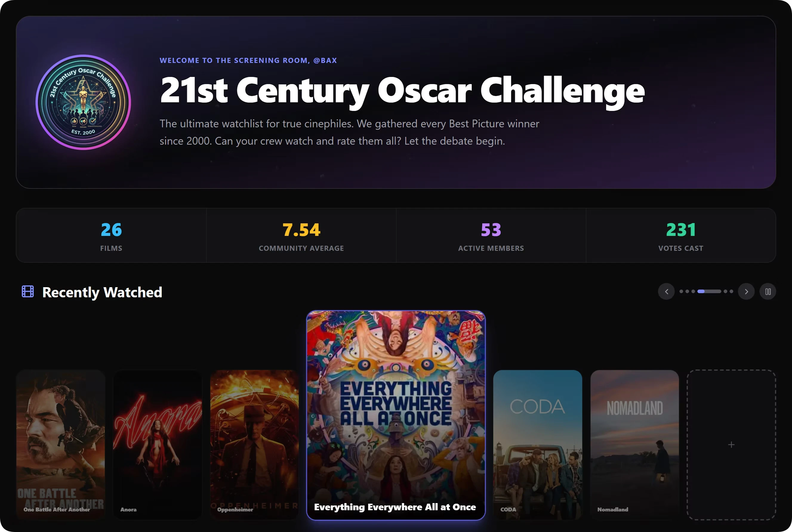This screenshot has width=792, height=532.
Task: Open the One Battle After Another poster
Action: click(61, 444)
